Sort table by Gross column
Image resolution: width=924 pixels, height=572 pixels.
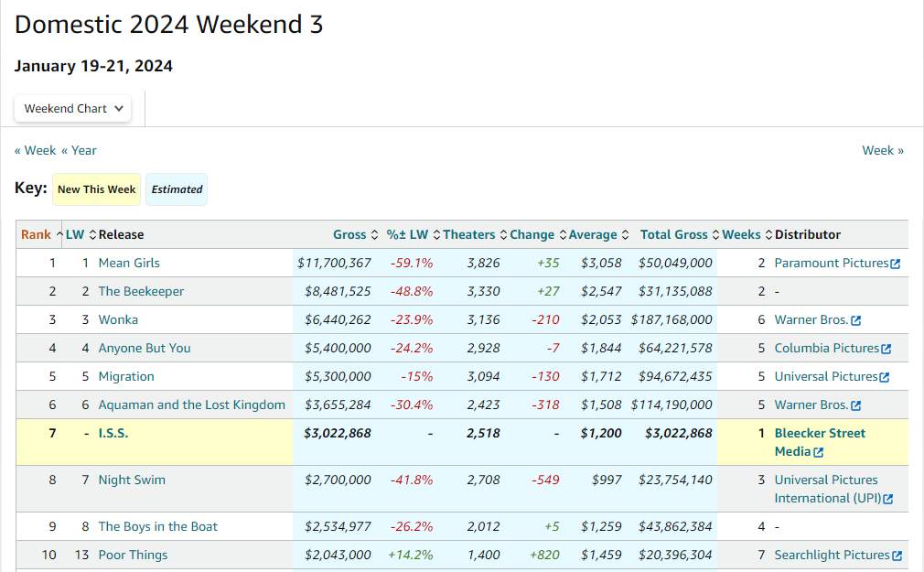[355, 234]
